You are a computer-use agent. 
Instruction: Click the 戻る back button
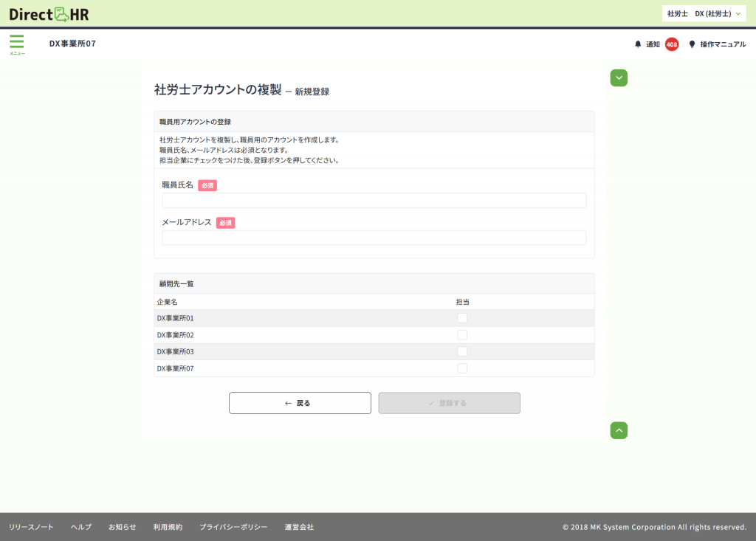[300, 403]
